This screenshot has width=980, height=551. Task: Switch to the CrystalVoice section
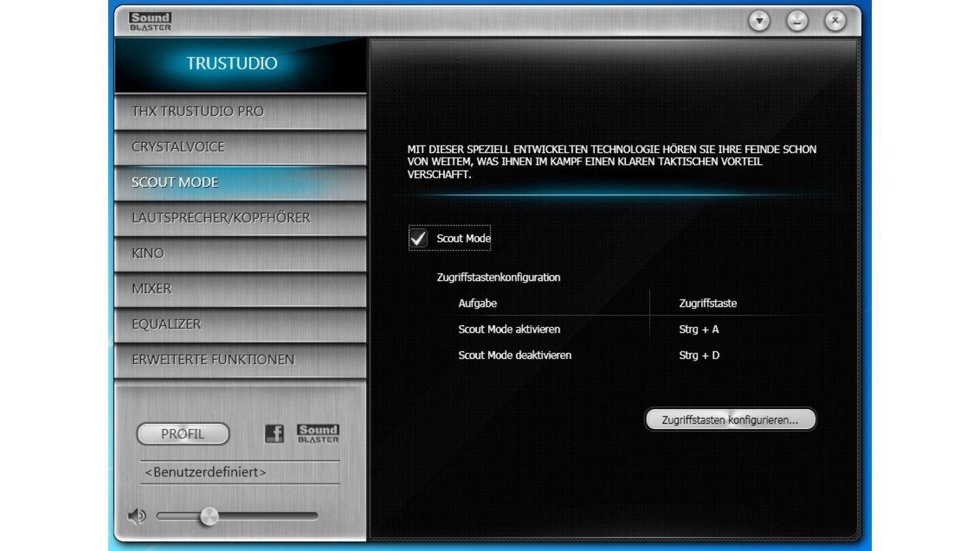(x=240, y=147)
